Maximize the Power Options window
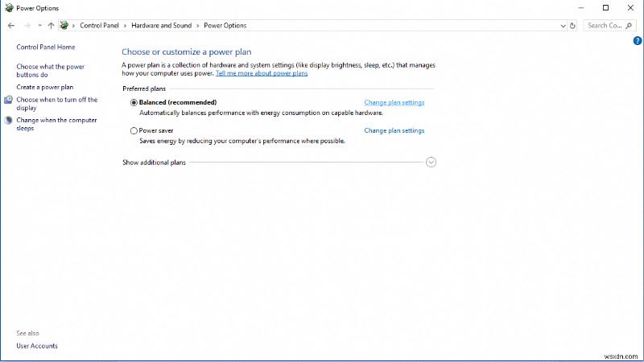The image size is (644, 362). pyautogui.click(x=605, y=8)
